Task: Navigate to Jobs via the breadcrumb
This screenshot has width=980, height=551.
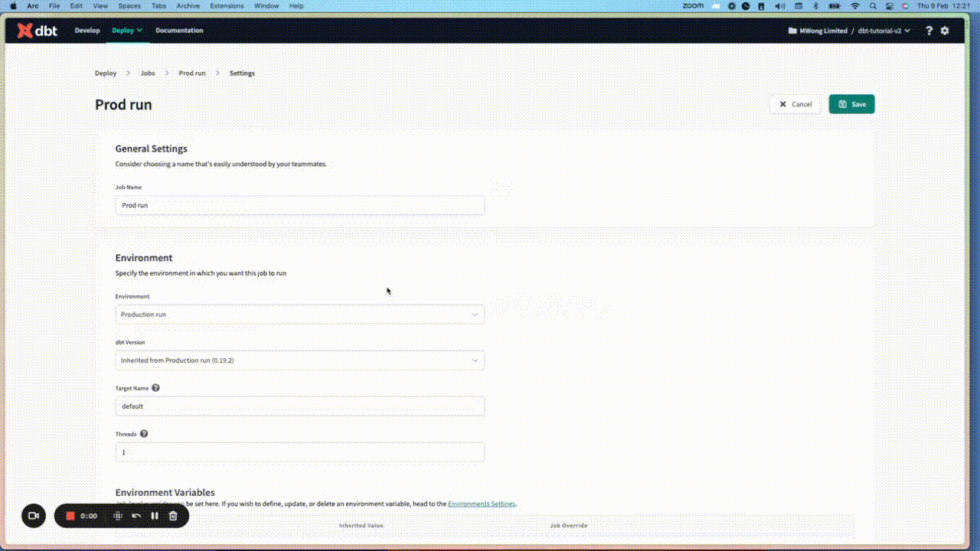Action: pos(147,73)
